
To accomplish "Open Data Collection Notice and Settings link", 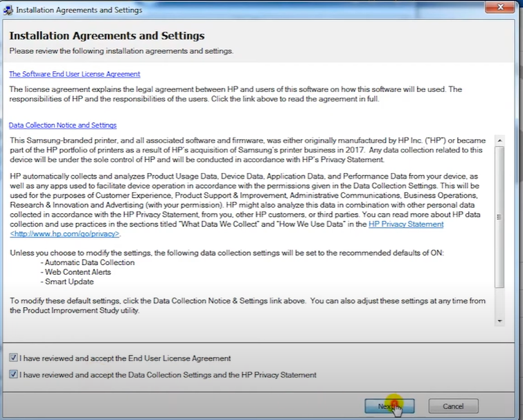I will click(63, 125).
